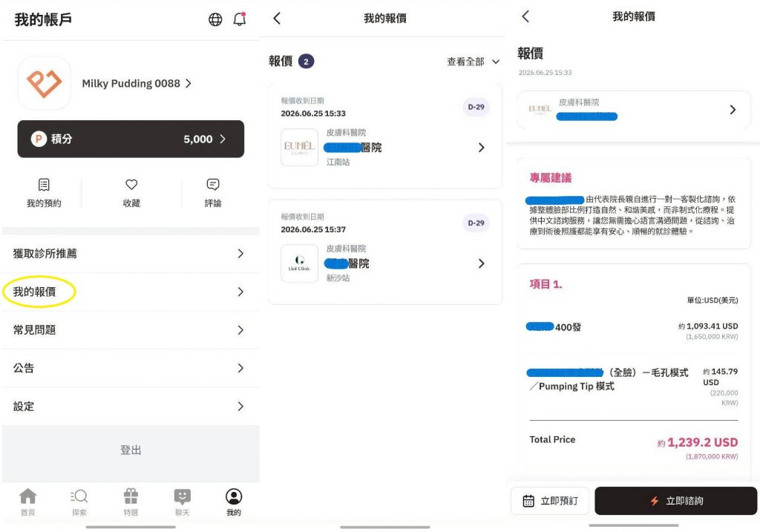Click the 400發 treatment item

click(554, 327)
